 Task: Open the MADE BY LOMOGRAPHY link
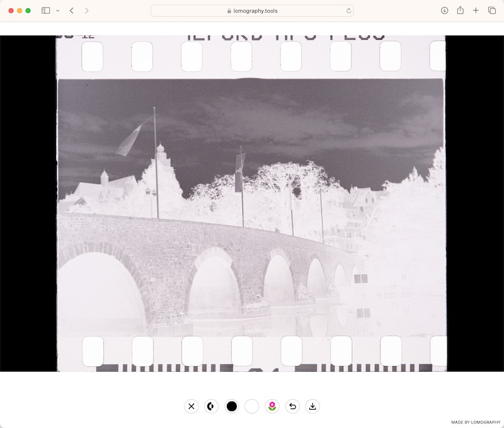click(x=476, y=422)
